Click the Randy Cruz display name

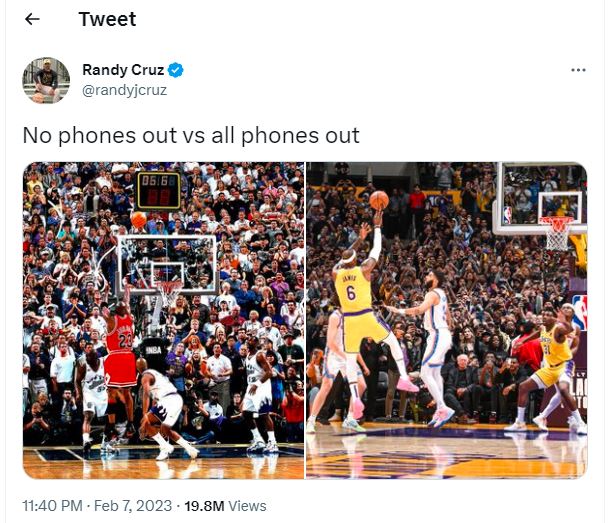click(123, 70)
